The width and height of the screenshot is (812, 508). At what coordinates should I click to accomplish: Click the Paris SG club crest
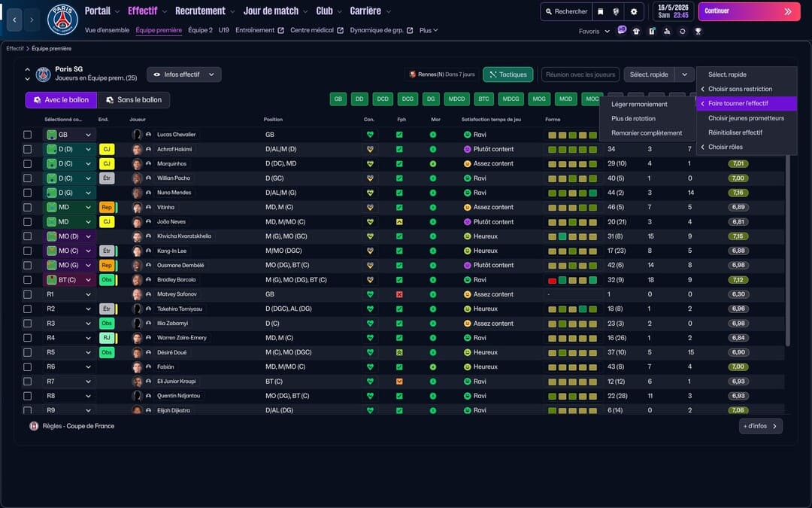(x=62, y=20)
